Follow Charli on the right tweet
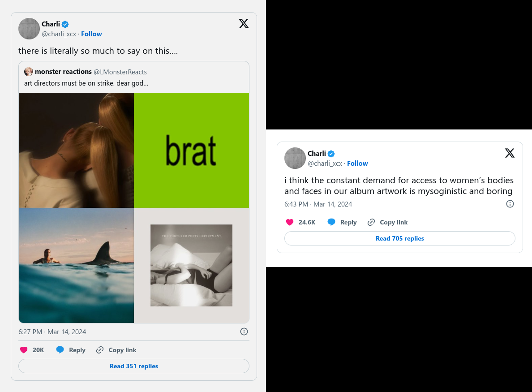532x392 pixels. click(357, 164)
